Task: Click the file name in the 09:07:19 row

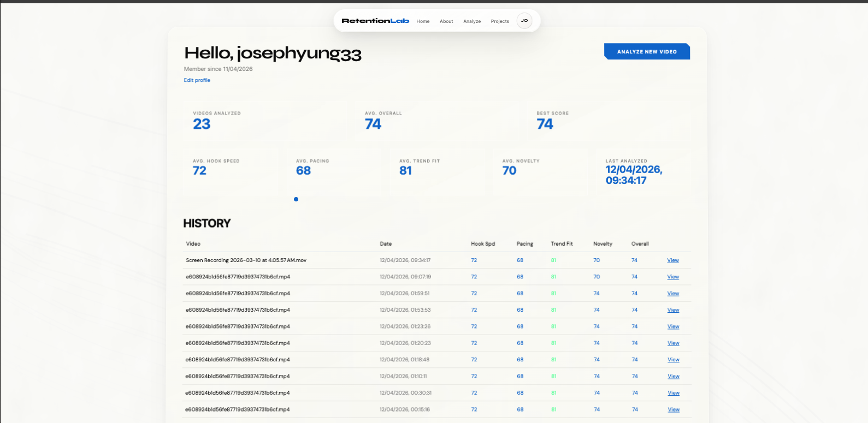Action: (238, 277)
